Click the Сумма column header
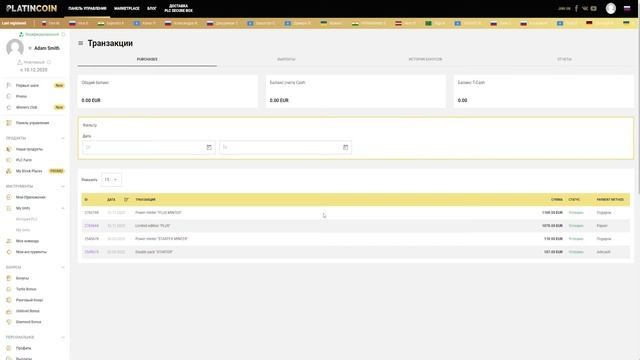The image size is (640, 360). [557, 200]
